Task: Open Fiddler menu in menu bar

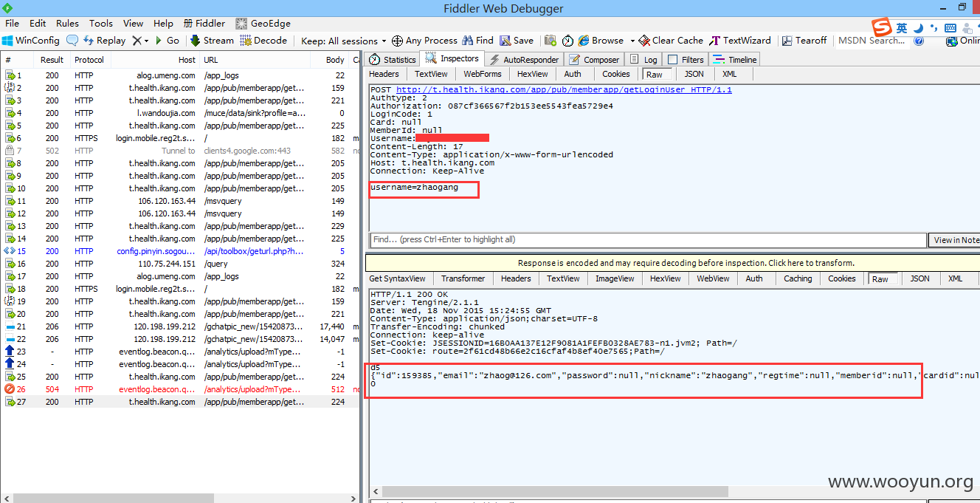Action: pyautogui.click(x=205, y=24)
